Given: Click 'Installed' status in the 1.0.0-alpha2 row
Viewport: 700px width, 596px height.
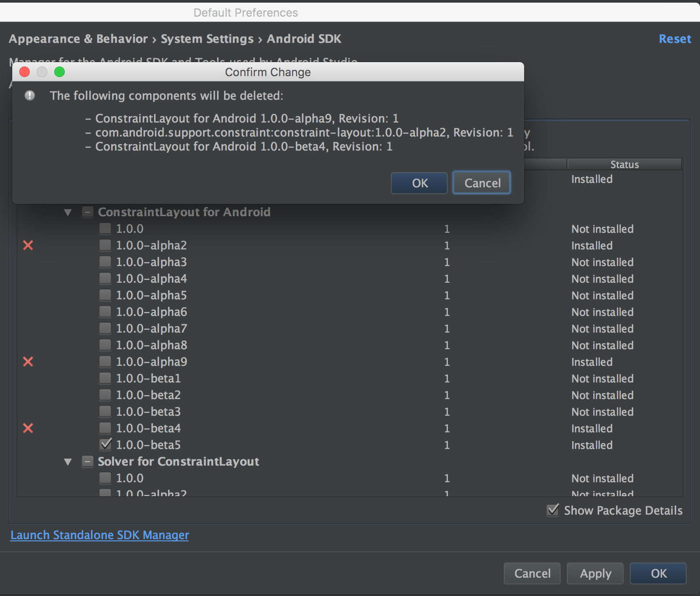Looking at the screenshot, I should point(592,245).
